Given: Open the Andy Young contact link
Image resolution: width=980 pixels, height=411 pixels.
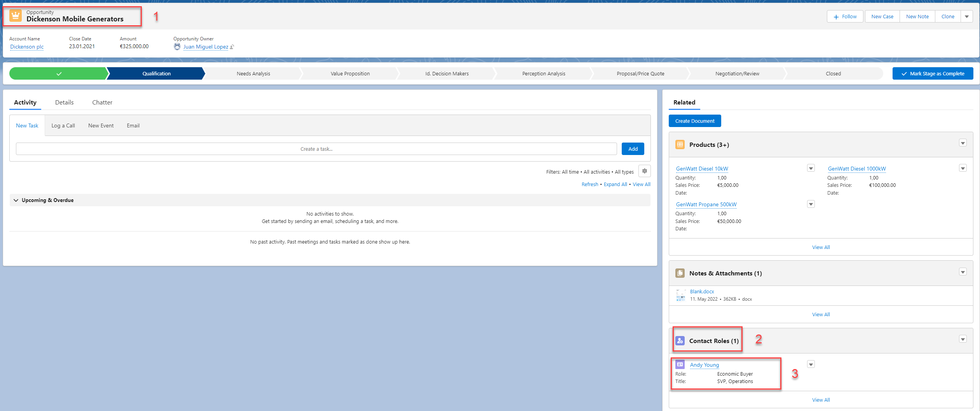Looking at the screenshot, I should pos(704,365).
